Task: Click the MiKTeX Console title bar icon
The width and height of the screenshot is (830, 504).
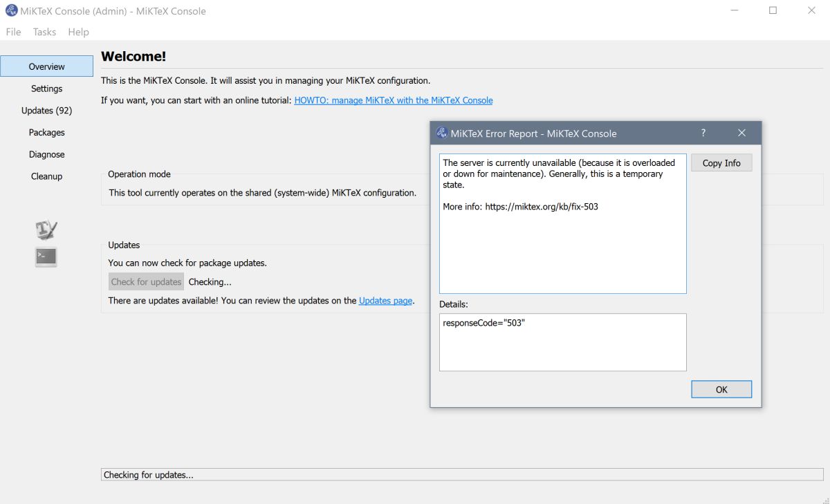Action: click(x=11, y=10)
